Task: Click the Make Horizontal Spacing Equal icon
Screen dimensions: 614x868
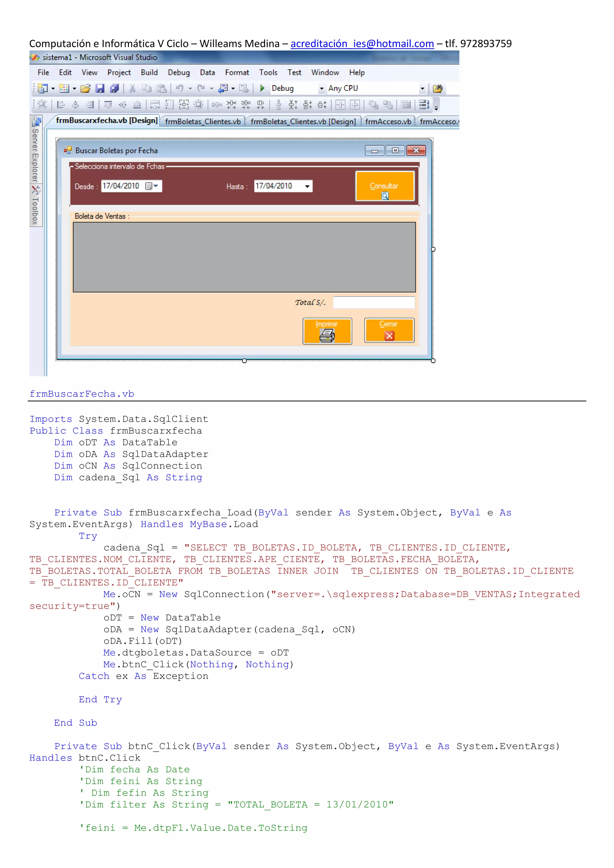Action: [x=217, y=105]
